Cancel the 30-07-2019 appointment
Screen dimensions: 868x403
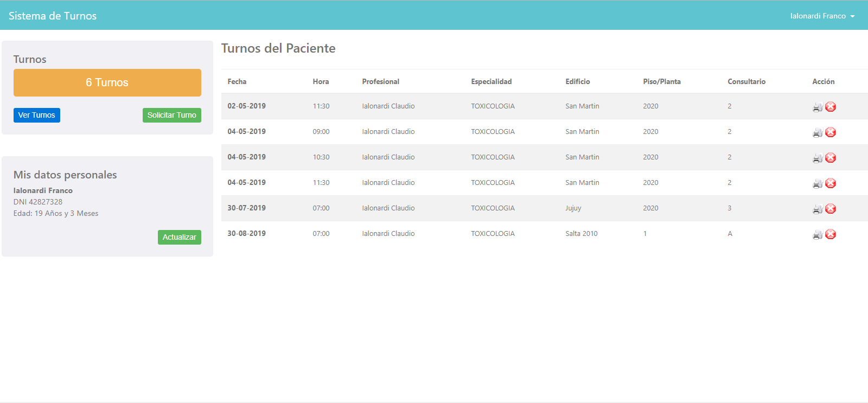point(831,209)
